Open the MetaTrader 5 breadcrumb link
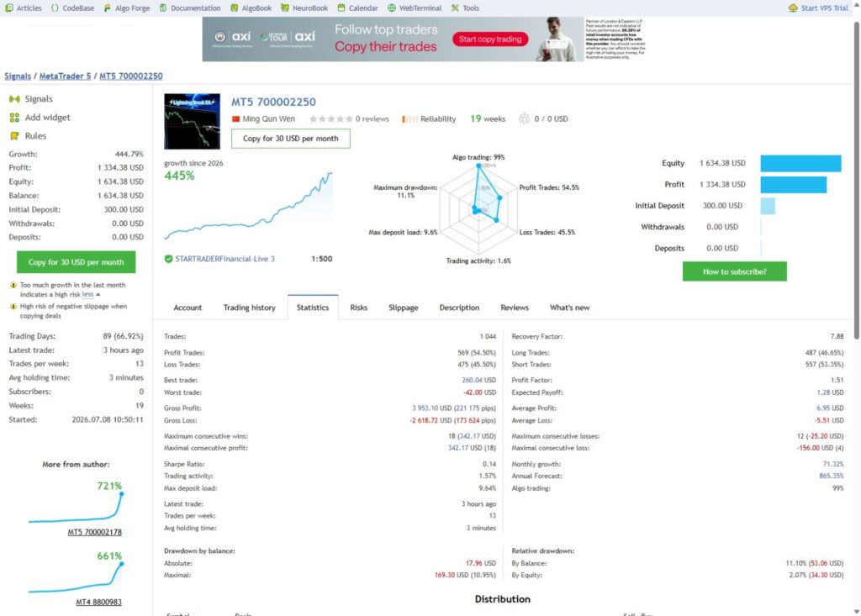Screen dimensions: 861x616 tap(66, 76)
